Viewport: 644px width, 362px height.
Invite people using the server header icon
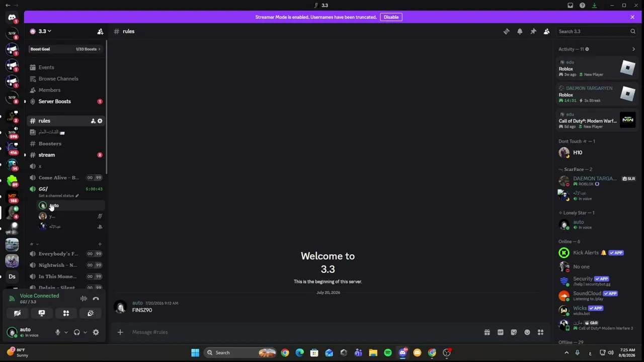point(100,32)
